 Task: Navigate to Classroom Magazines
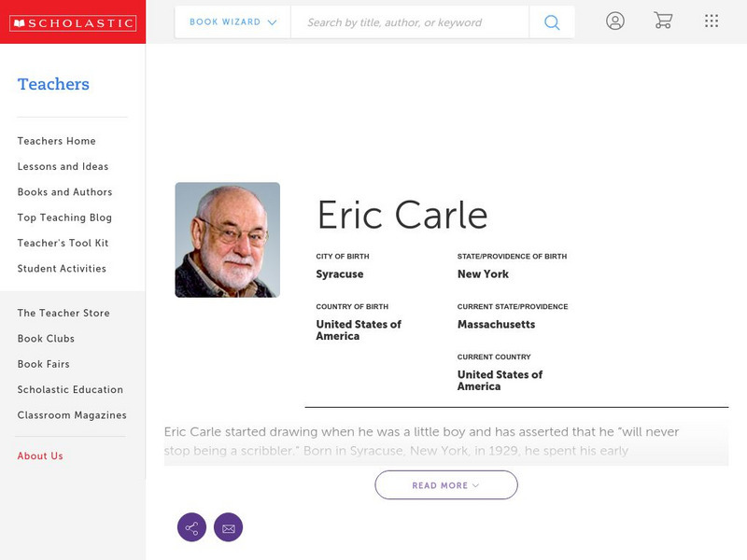click(x=72, y=415)
